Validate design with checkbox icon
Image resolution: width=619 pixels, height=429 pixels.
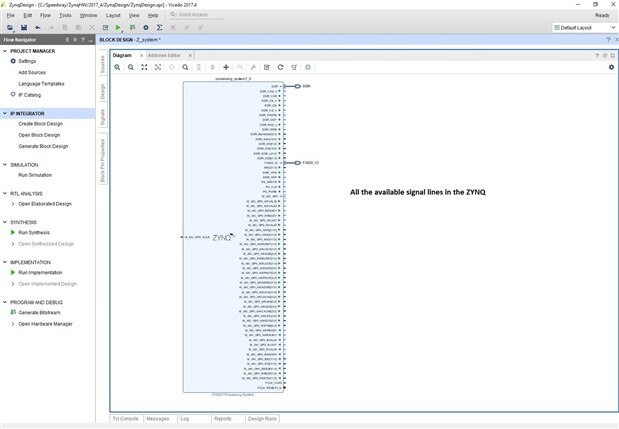point(267,67)
